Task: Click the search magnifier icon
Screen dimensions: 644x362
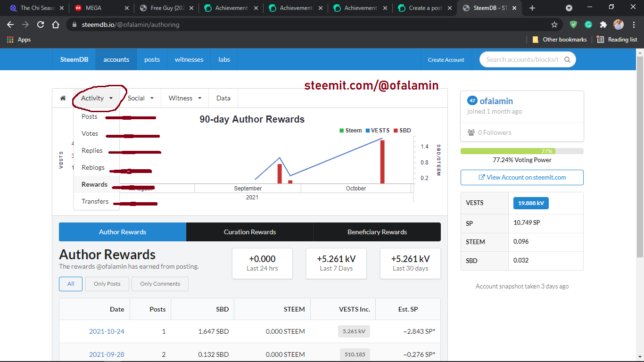Action: click(567, 59)
